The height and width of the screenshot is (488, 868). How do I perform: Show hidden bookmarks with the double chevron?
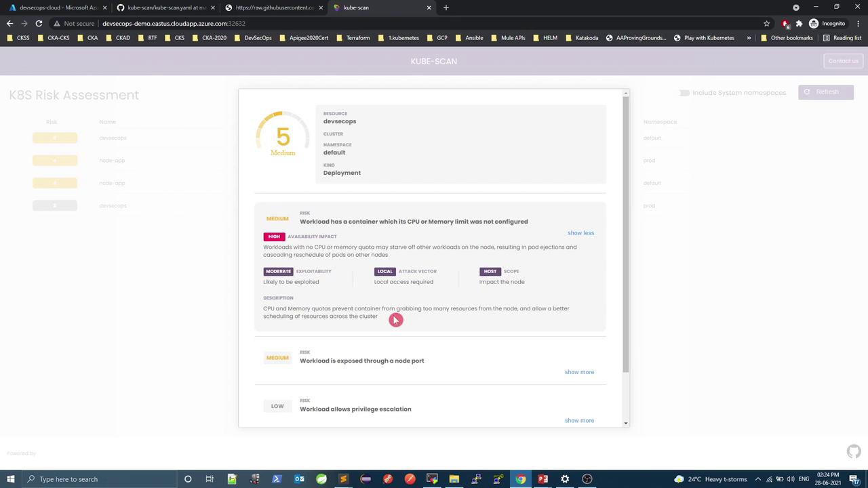pyautogui.click(x=749, y=38)
